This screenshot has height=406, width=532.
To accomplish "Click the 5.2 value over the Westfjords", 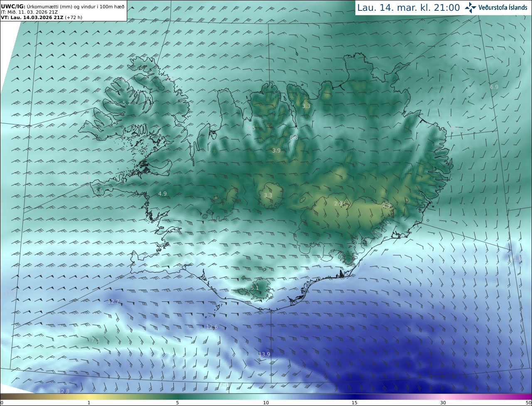I will 127,103.
